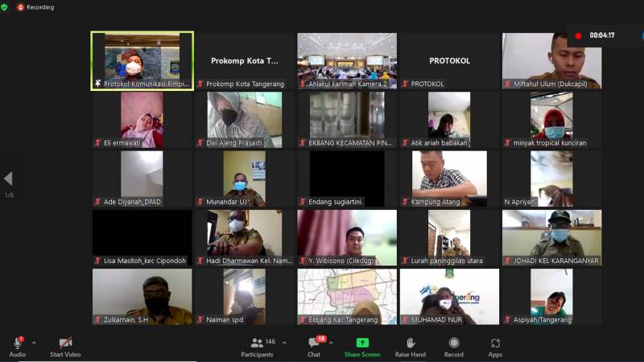
Task: Click the Record button in the toolbar
Action: click(454, 346)
